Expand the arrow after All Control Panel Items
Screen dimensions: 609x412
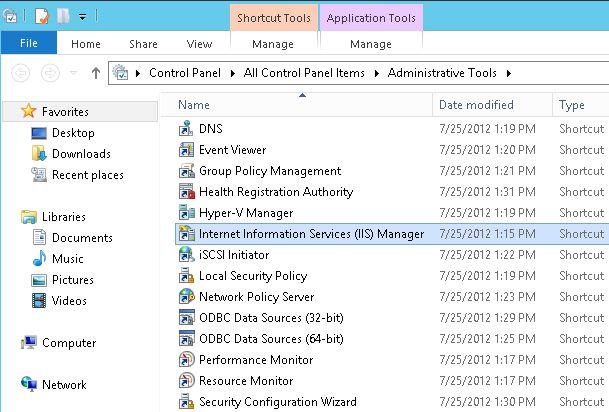[x=376, y=73]
